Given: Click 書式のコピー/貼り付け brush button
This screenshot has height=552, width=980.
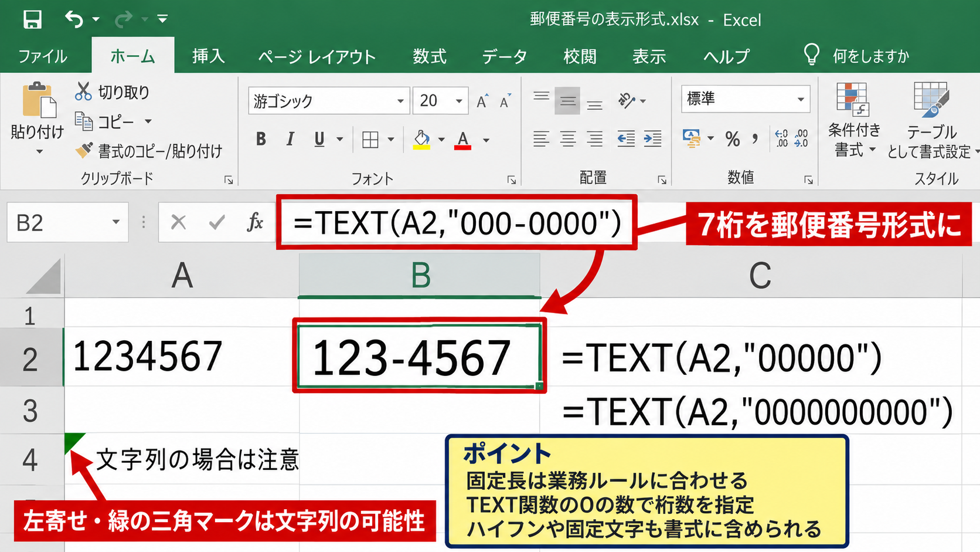Looking at the screenshot, I should coord(149,151).
